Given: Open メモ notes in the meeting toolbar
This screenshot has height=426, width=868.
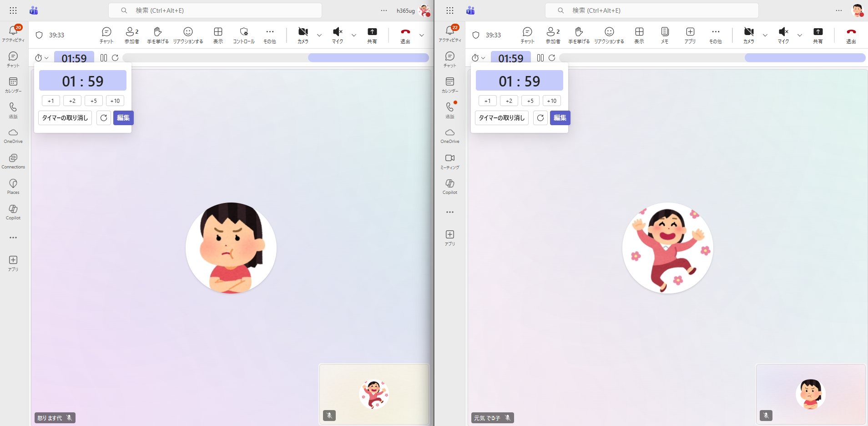Looking at the screenshot, I should [665, 35].
